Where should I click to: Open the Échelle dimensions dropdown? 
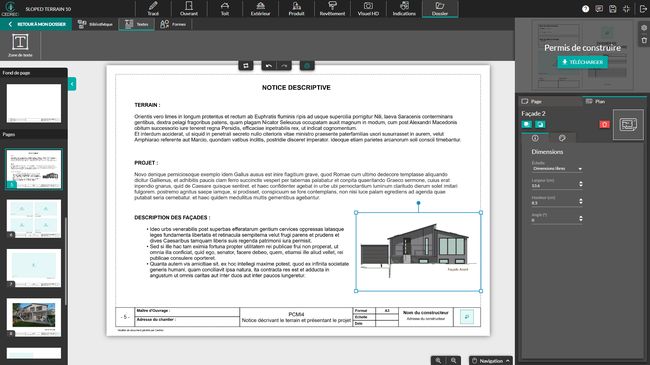coord(557,169)
